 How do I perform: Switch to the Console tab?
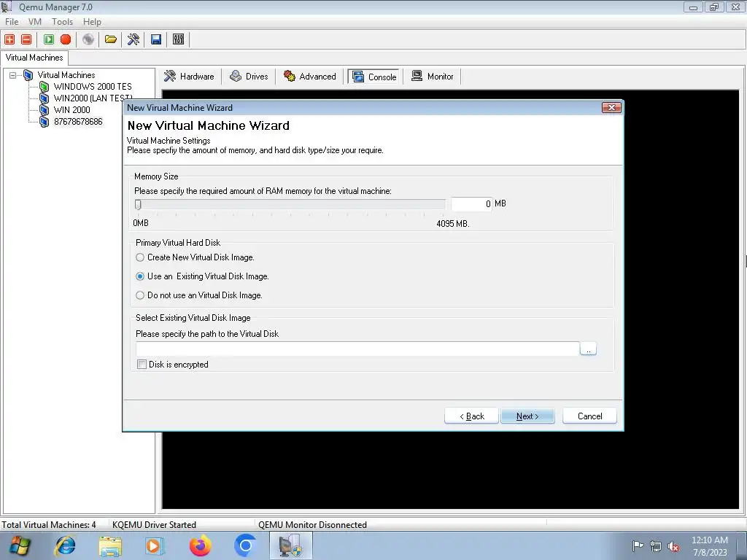[x=373, y=77]
